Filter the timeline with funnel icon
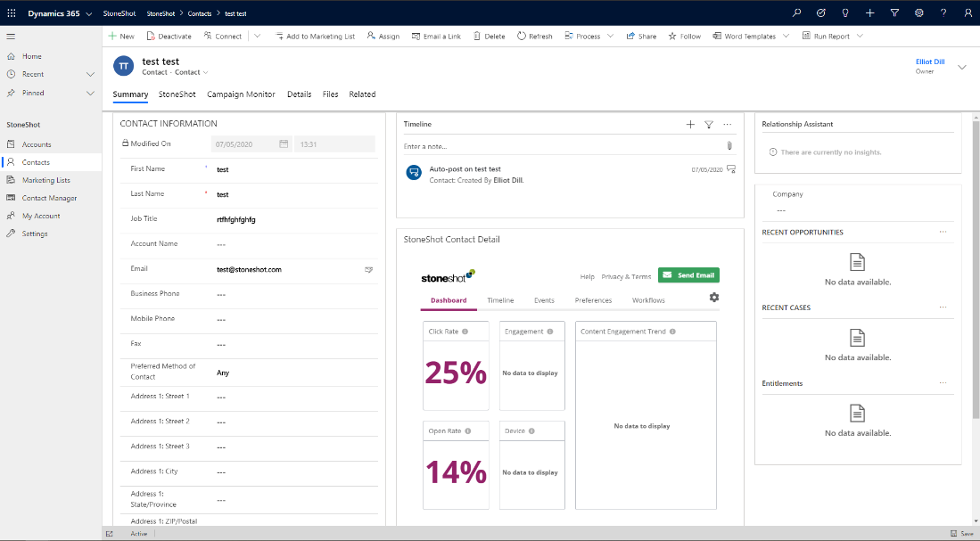 709,124
